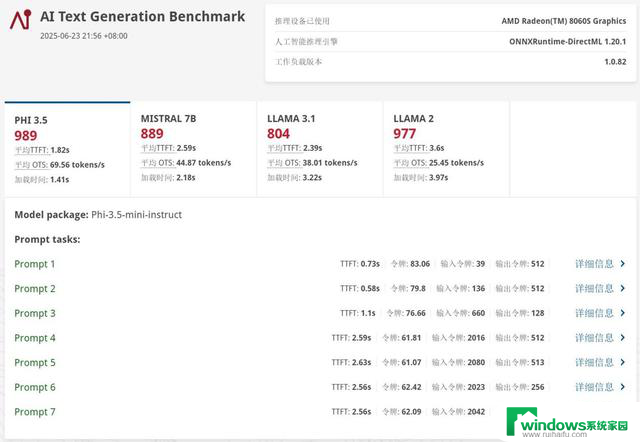Click MISTRAL 7B OTS 44.87 tokens/s

click(x=186, y=163)
